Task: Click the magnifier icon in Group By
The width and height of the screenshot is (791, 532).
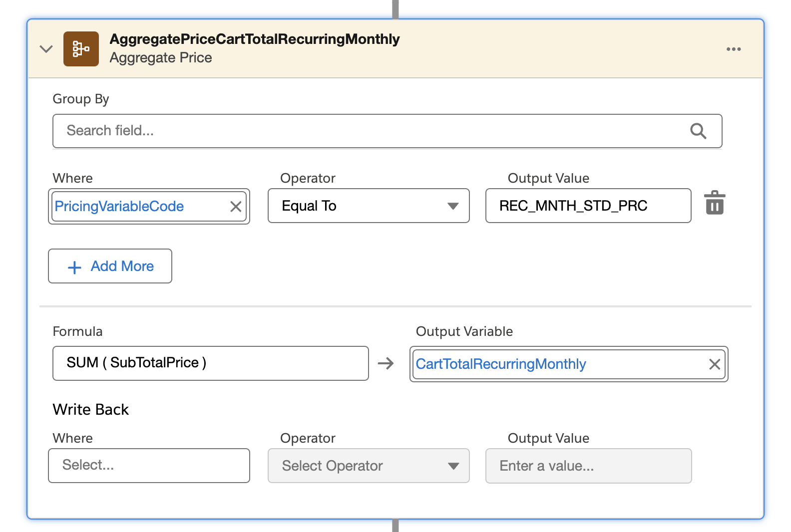Action: (698, 131)
